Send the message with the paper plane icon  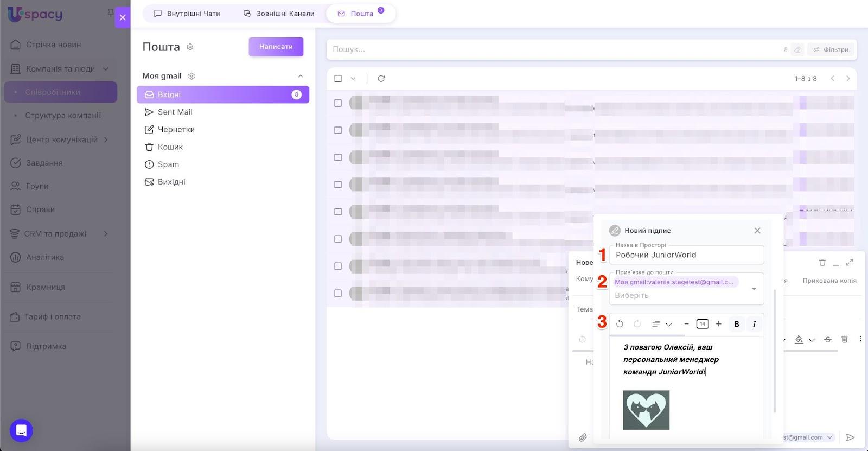coord(851,437)
